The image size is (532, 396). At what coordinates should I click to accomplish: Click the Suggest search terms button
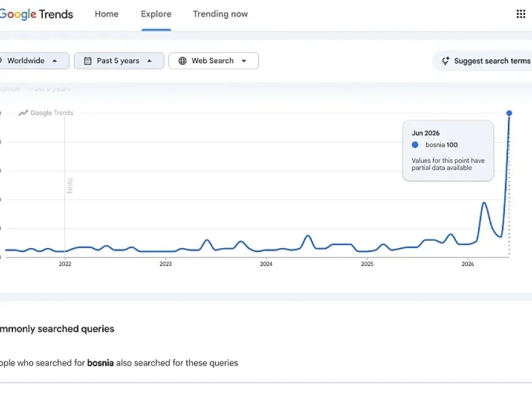(x=483, y=61)
